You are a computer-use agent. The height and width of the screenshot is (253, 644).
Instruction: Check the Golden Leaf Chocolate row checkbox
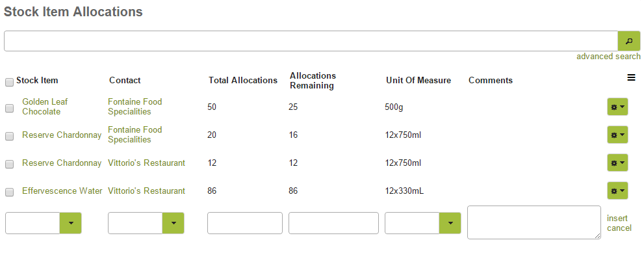10,108
